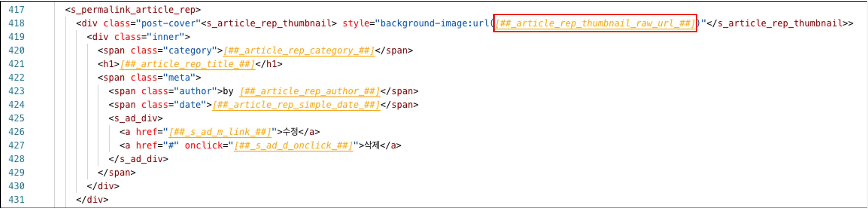Place cursor on "inner" class value
Screen dimensions: 868x209
165,37
